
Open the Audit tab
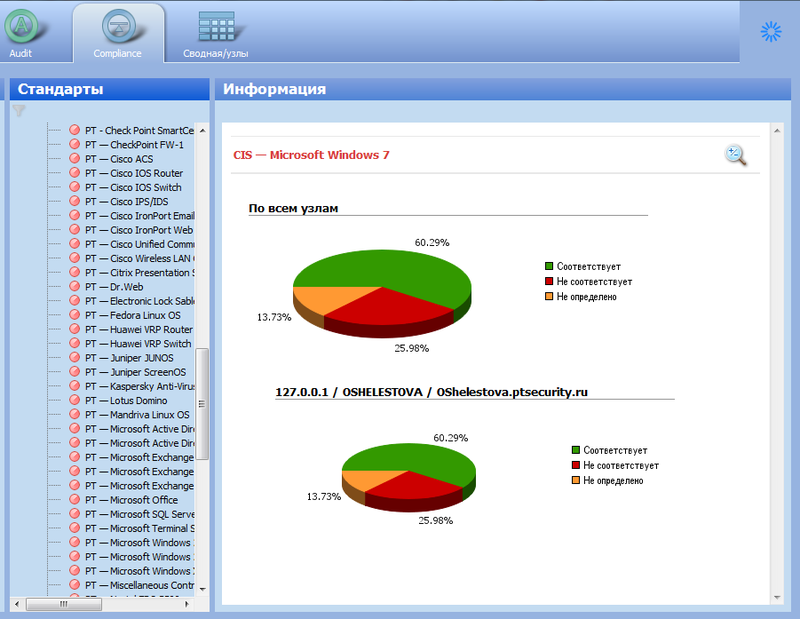point(21,33)
